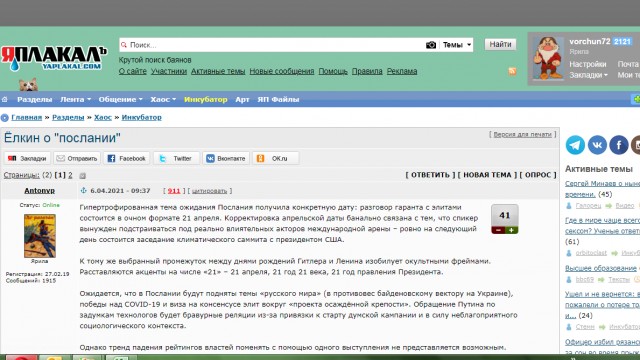
Task: Open the Арт navigation item
Action: click(242, 99)
